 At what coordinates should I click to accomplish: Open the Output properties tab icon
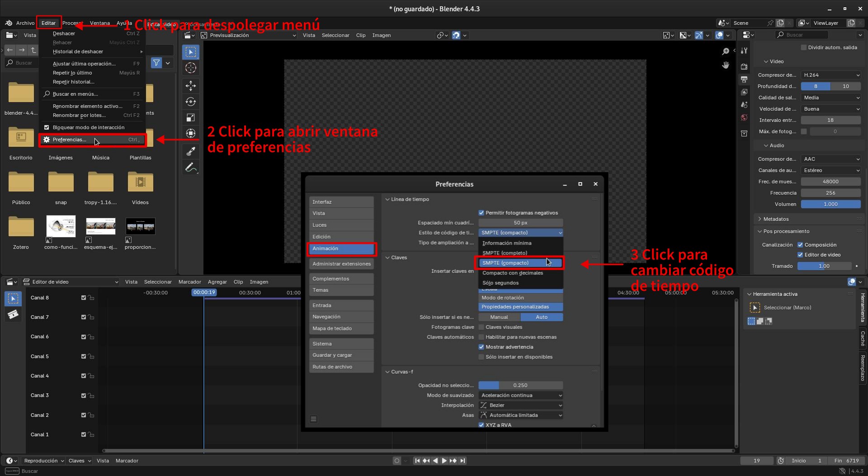tap(744, 79)
